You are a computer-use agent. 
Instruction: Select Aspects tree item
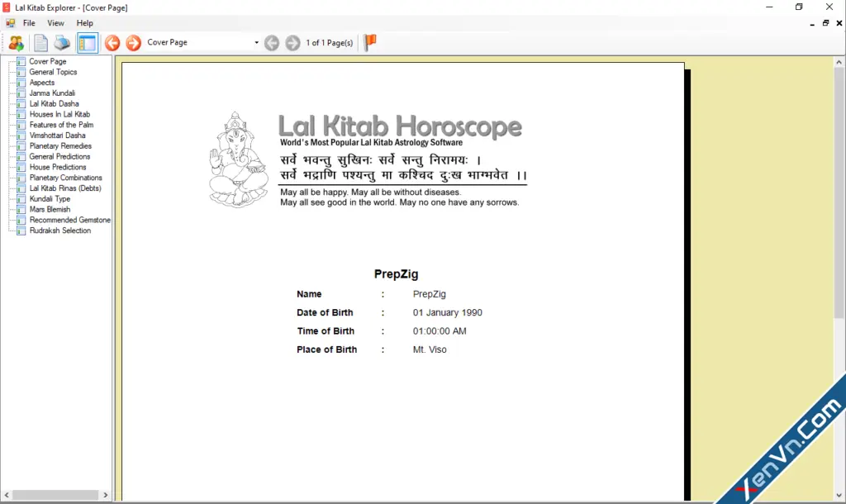[x=41, y=83]
